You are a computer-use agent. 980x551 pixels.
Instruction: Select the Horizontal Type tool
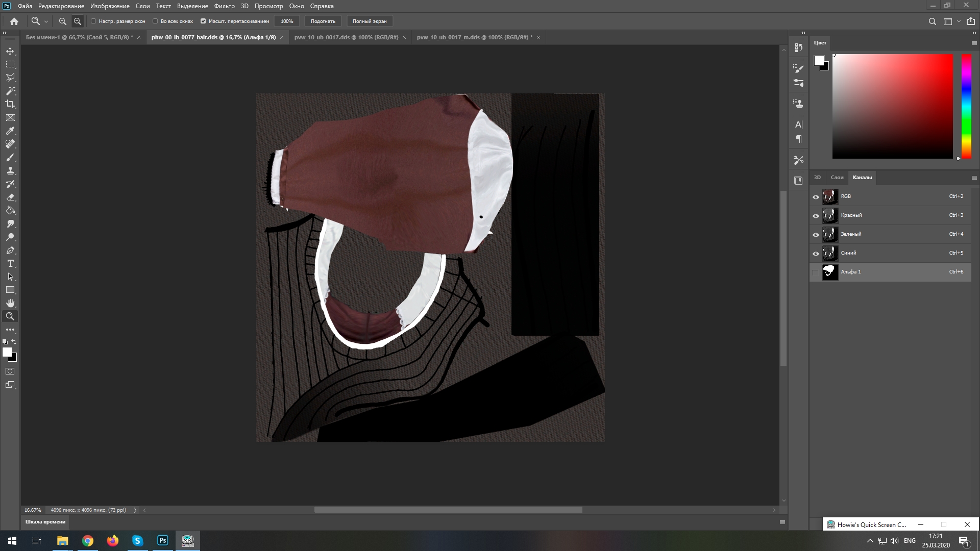pyautogui.click(x=10, y=263)
